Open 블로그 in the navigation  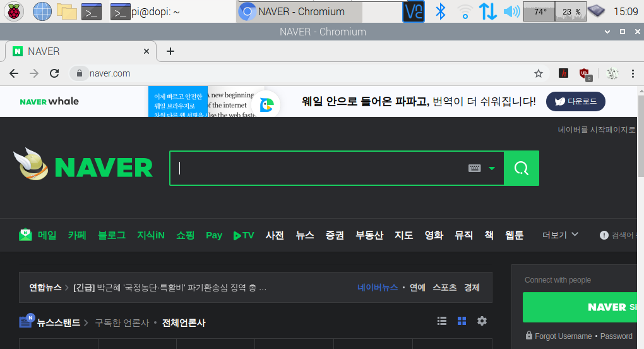(112, 235)
